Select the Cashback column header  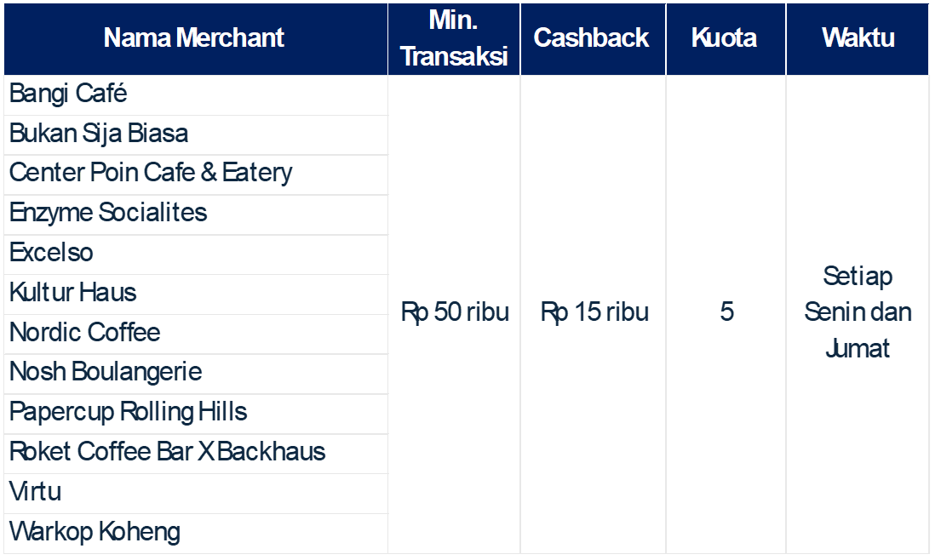click(592, 38)
